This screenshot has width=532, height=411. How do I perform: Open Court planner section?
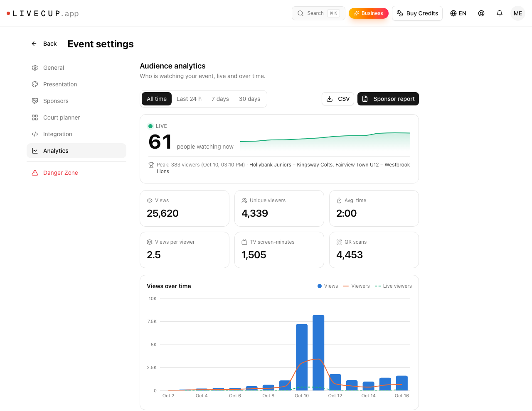point(76,117)
